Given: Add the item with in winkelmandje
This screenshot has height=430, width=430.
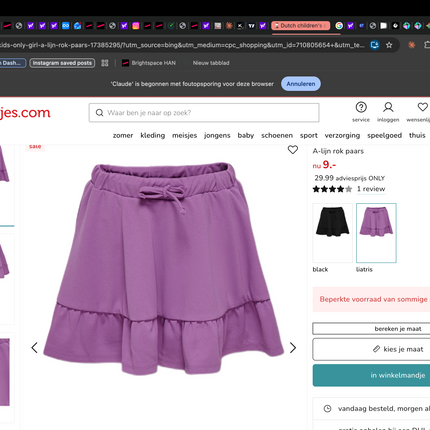Looking at the screenshot, I should (371, 375).
